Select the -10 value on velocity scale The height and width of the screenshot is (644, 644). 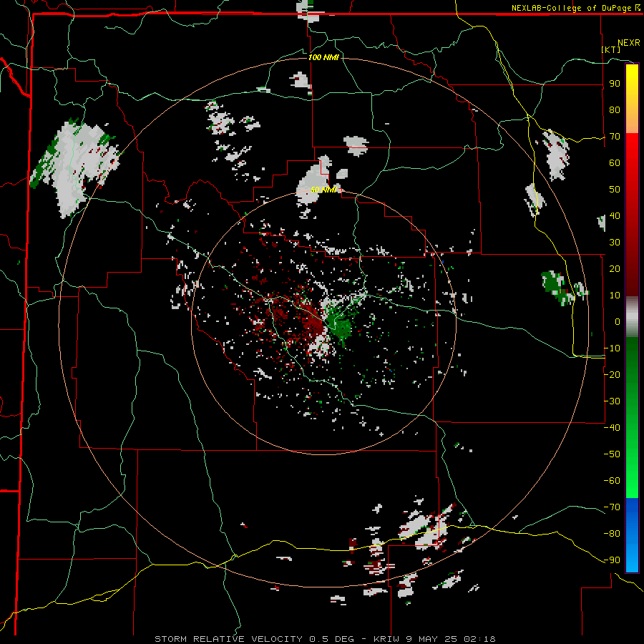(612, 348)
